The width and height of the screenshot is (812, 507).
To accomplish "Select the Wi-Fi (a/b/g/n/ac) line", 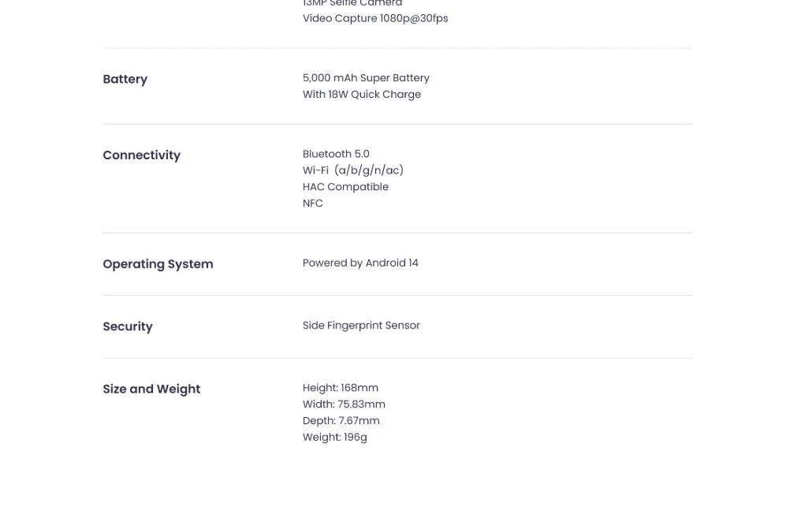I will point(352,170).
